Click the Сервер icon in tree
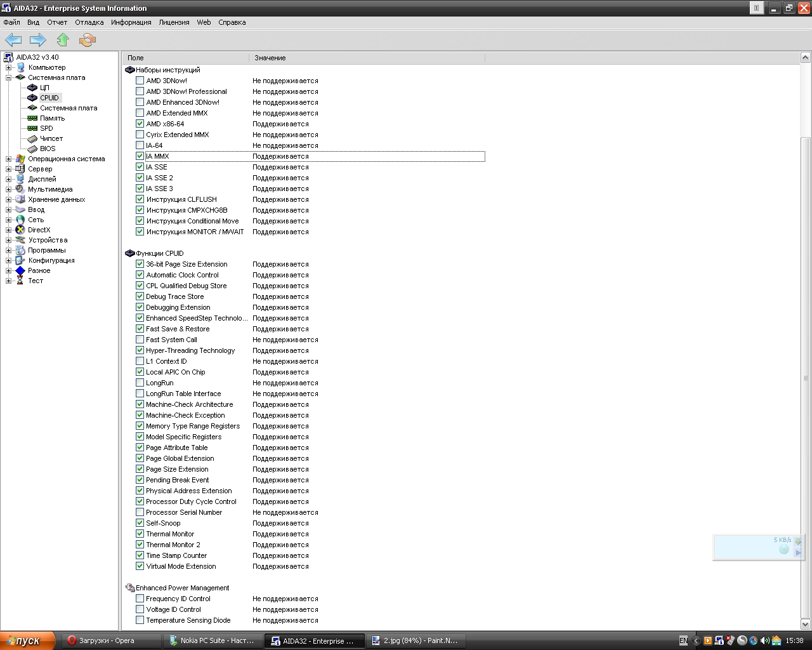The height and width of the screenshot is (650, 812). 20,169
